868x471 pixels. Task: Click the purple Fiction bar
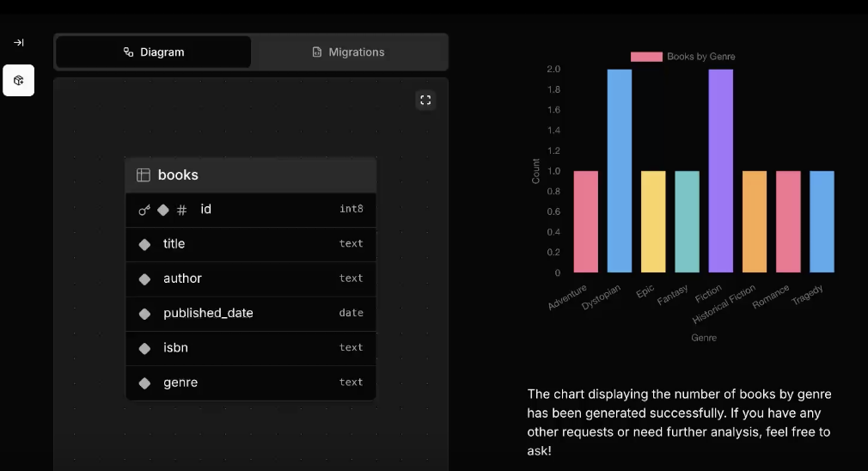pyautogui.click(x=720, y=171)
